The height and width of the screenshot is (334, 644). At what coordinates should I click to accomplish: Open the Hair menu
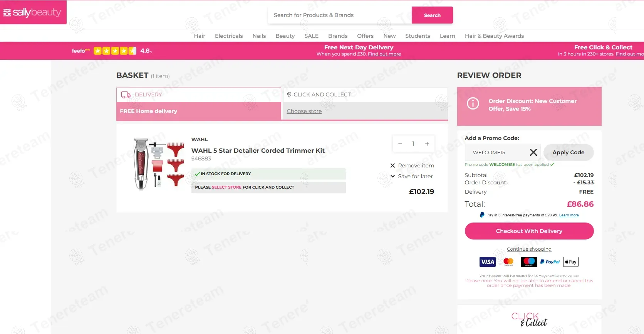(x=200, y=36)
